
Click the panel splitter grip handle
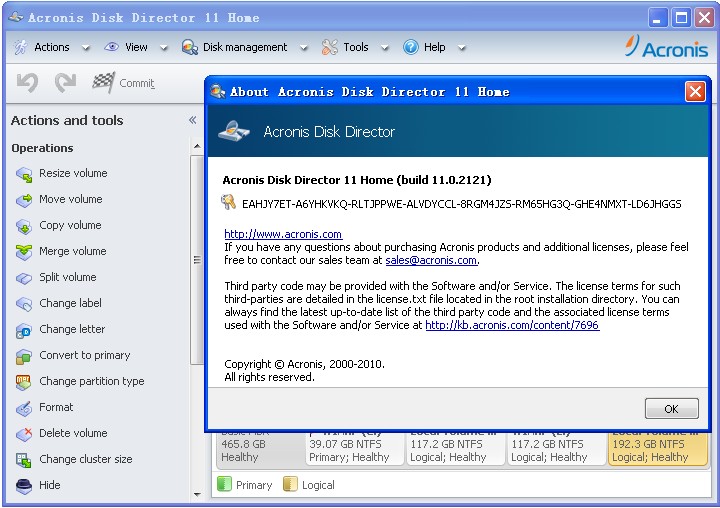(197, 260)
